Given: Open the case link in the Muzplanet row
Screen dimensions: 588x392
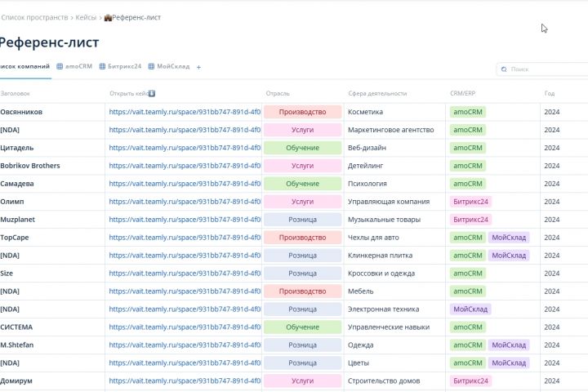Looking at the screenshot, I should click(x=185, y=220).
